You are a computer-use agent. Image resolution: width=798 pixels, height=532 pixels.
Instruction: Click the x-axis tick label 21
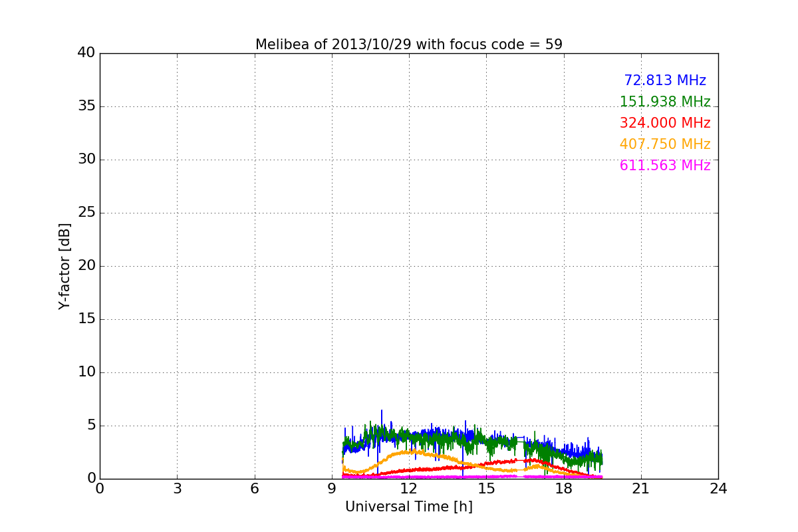click(x=641, y=489)
